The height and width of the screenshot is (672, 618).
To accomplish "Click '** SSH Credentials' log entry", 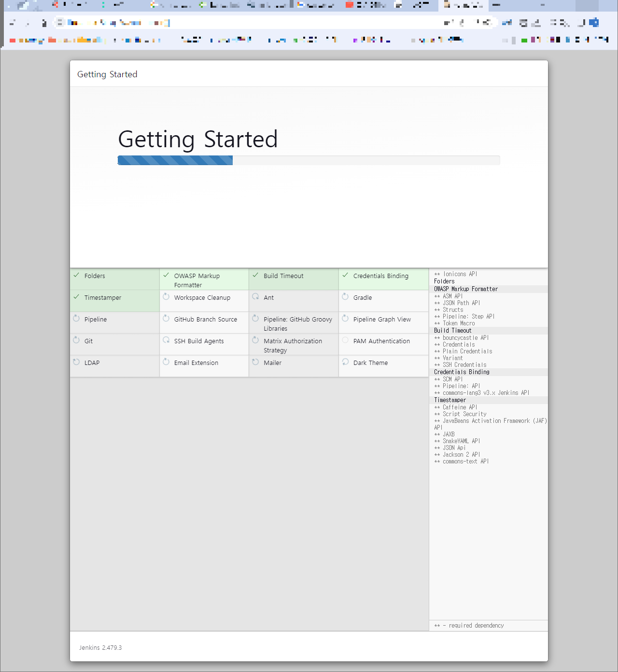I will [x=460, y=364].
